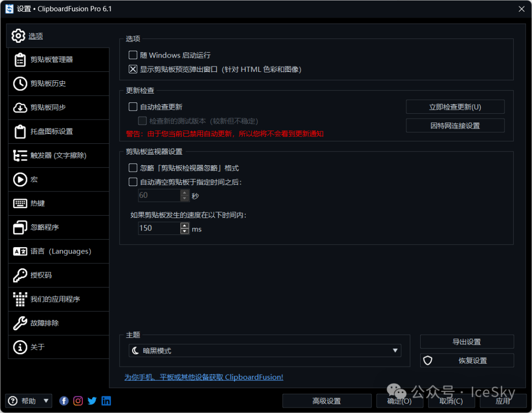Follow the 获取 ClipboardFusion link
Viewport: 532px width, 413px height.
click(x=203, y=377)
